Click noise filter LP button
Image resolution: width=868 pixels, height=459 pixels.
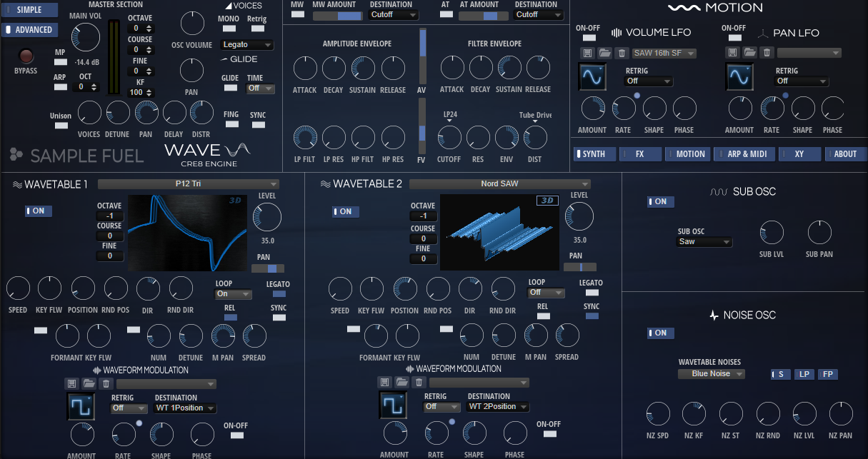pyautogui.click(x=804, y=374)
